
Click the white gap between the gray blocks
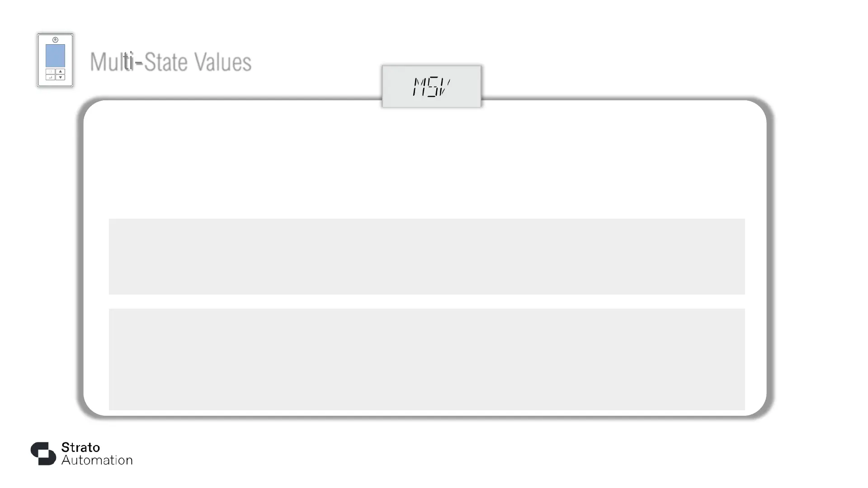point(426,301)
